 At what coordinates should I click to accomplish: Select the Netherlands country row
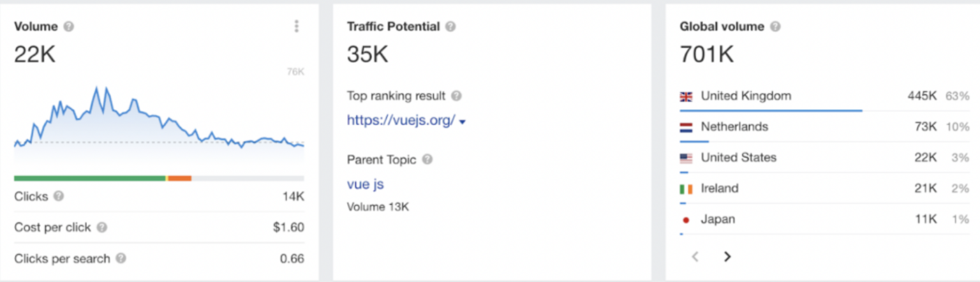click(825, 127)
